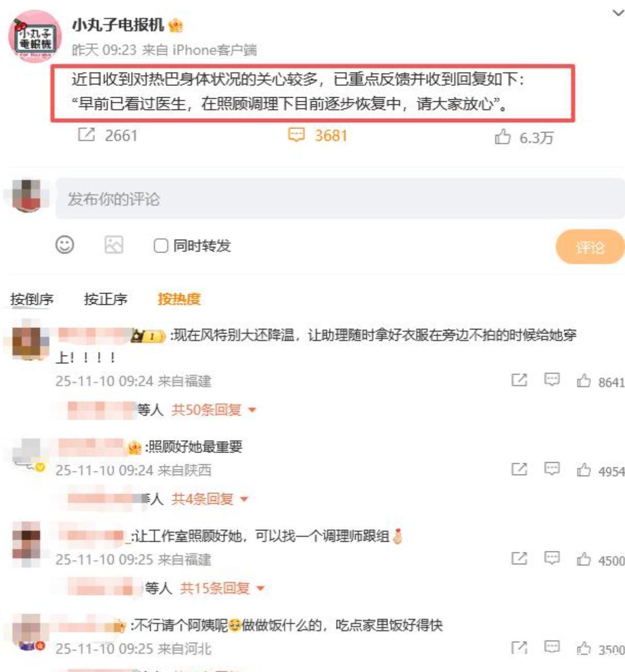Expand the 共15条回复 replies
The width and height of the screenshot is (625, 672).
222,588
